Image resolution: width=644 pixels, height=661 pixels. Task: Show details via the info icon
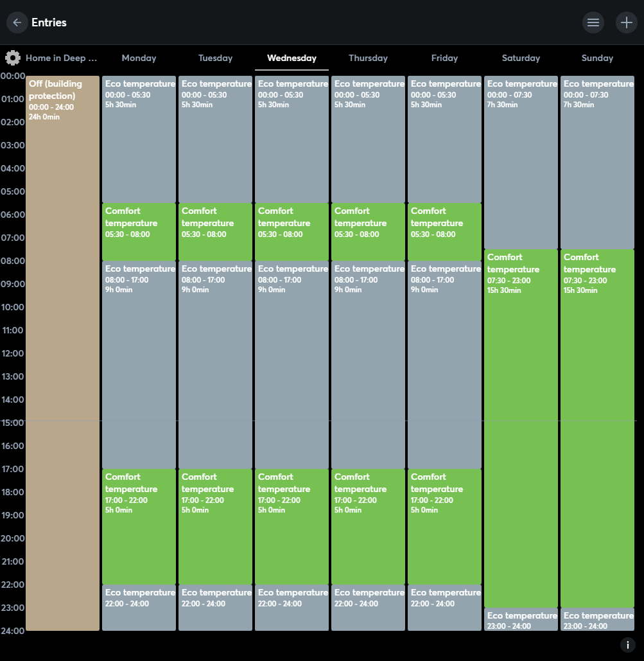(x=627, y=644)
